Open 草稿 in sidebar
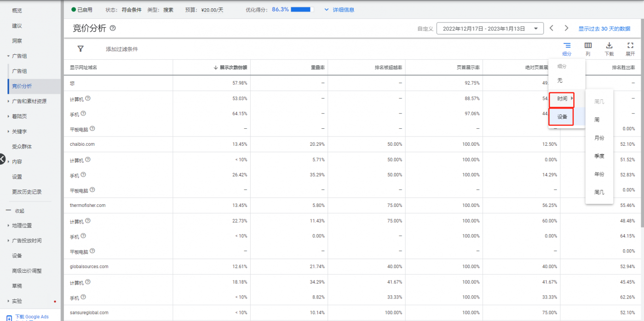 tap(17, 286)
